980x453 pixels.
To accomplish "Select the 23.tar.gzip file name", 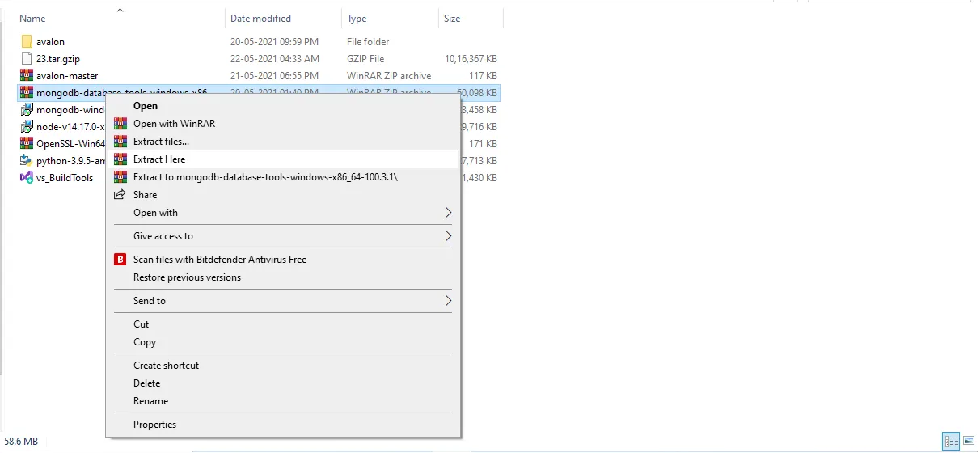I will point(58,59).
